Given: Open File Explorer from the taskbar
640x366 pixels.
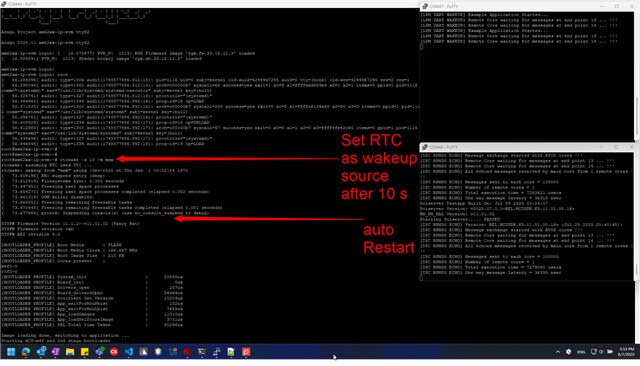Looking at the screenshot, I should (x=70, y=352).
